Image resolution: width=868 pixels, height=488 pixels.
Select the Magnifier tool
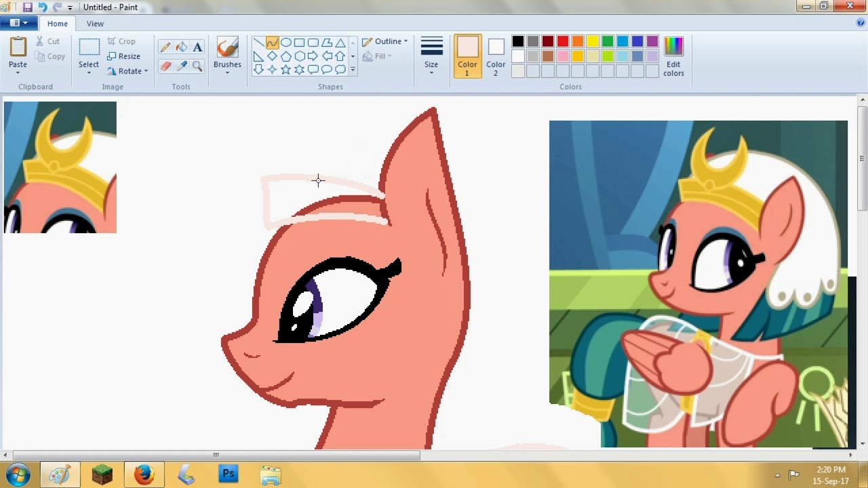197,66
